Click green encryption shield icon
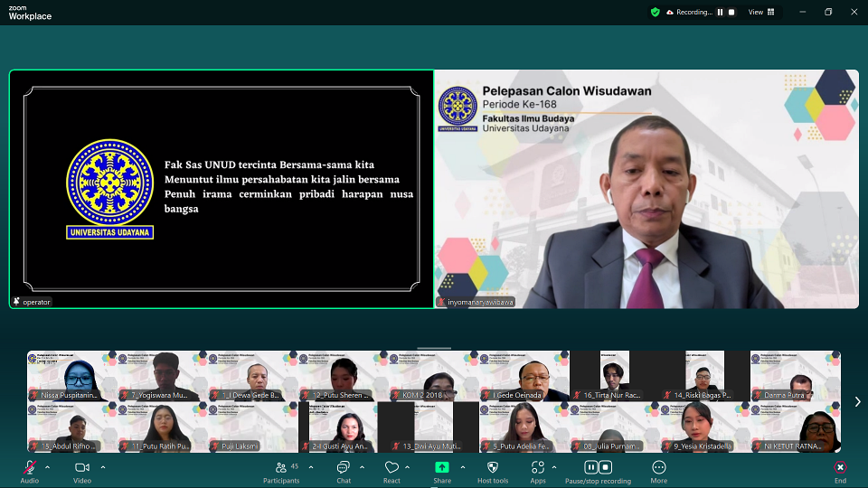 [x=656, y=12]
